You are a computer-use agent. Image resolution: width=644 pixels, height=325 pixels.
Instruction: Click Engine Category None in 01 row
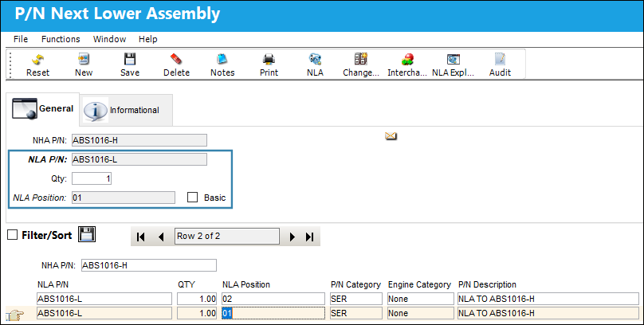tap(421, 313)
